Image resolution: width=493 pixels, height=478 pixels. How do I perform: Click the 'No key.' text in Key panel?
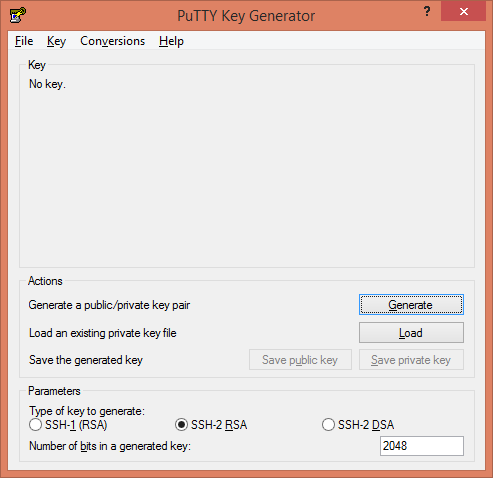[47, 84]
